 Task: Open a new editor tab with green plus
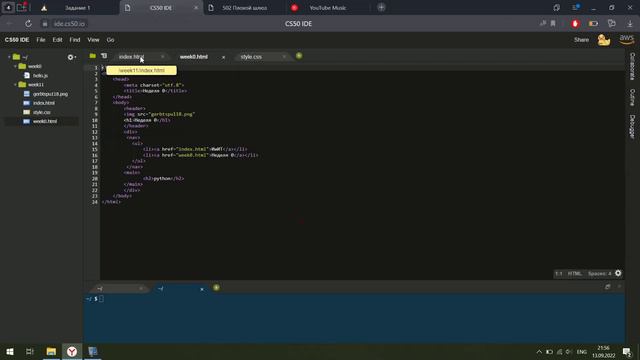click(x=299, y=56)
